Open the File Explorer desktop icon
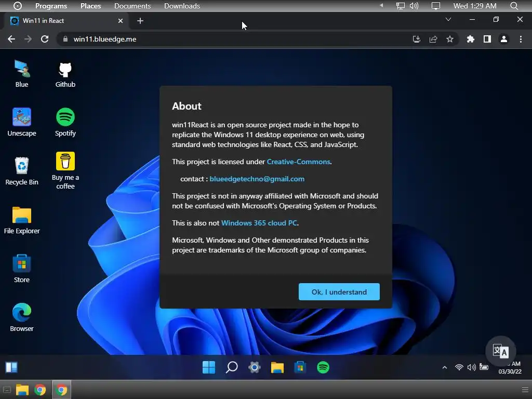Screen dimensions: 532x399 (x=22, y=220)
